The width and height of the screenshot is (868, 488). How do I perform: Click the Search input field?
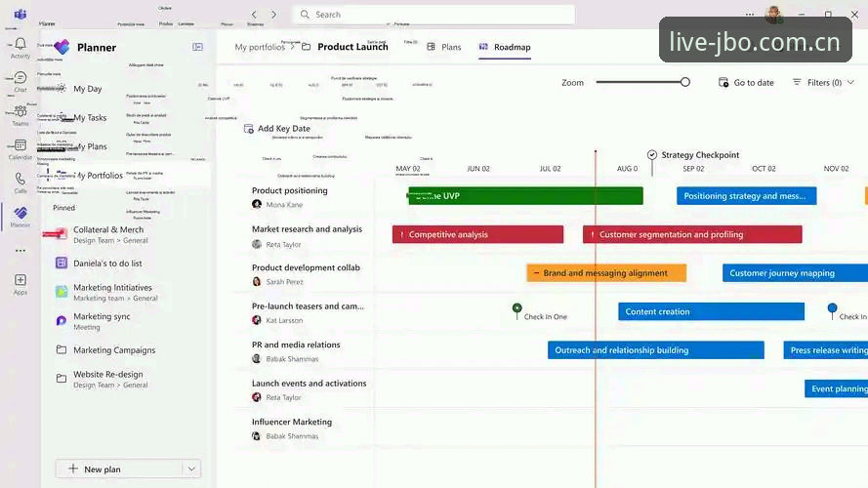coord(434,15)
